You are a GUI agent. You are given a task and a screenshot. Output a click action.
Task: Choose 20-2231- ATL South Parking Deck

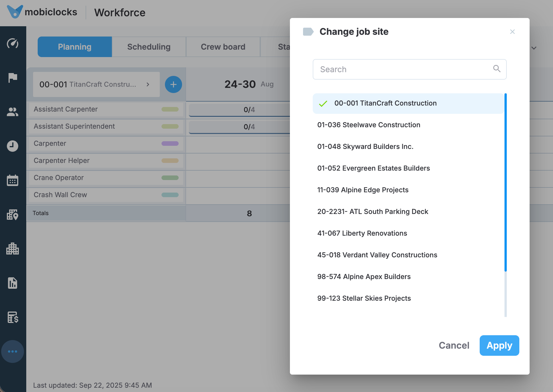[x=373, y=212]
